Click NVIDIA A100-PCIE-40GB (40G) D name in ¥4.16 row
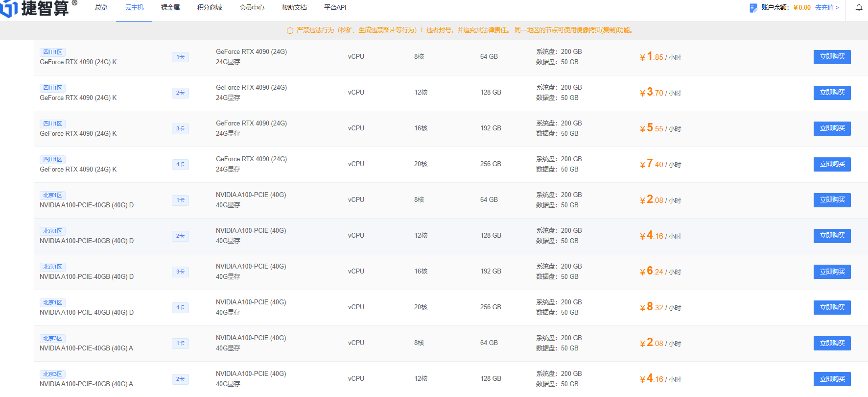 click(x=87, y=241)
